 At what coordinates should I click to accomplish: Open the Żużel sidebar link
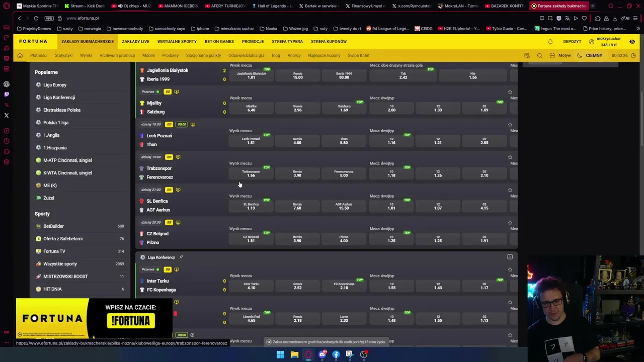point(49,198)
